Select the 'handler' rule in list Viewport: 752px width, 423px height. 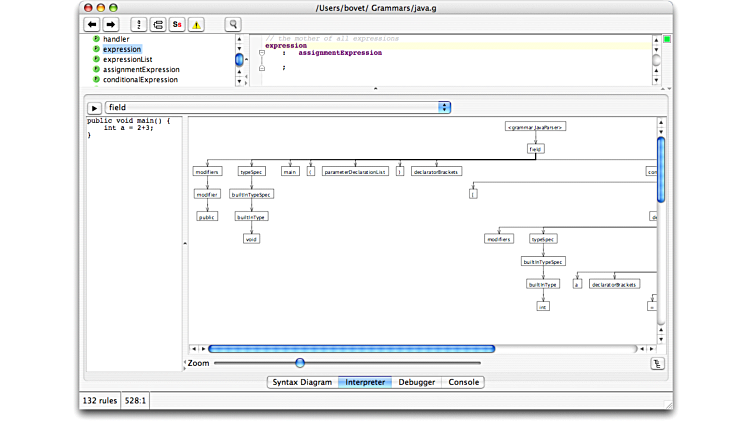[116, 39]
